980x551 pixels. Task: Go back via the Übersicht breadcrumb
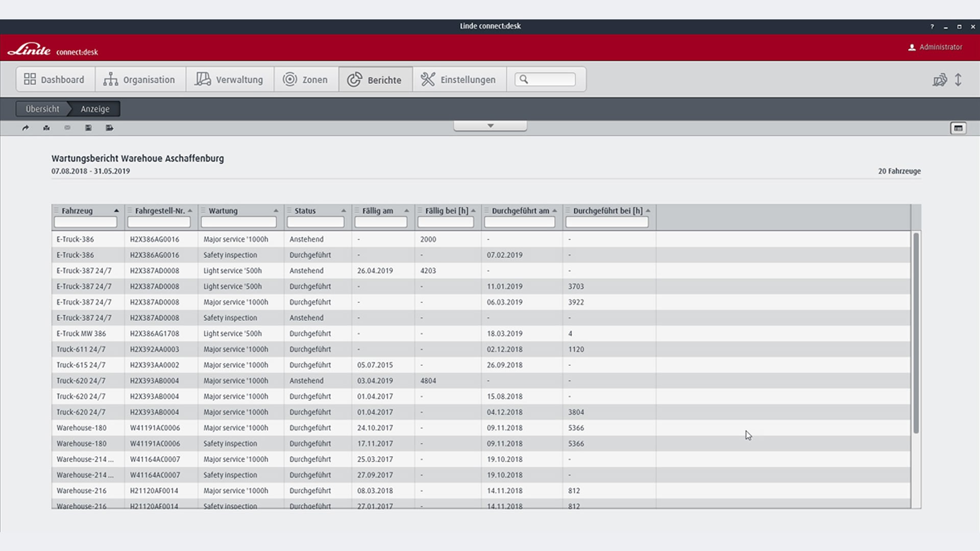tap(42, 109)
